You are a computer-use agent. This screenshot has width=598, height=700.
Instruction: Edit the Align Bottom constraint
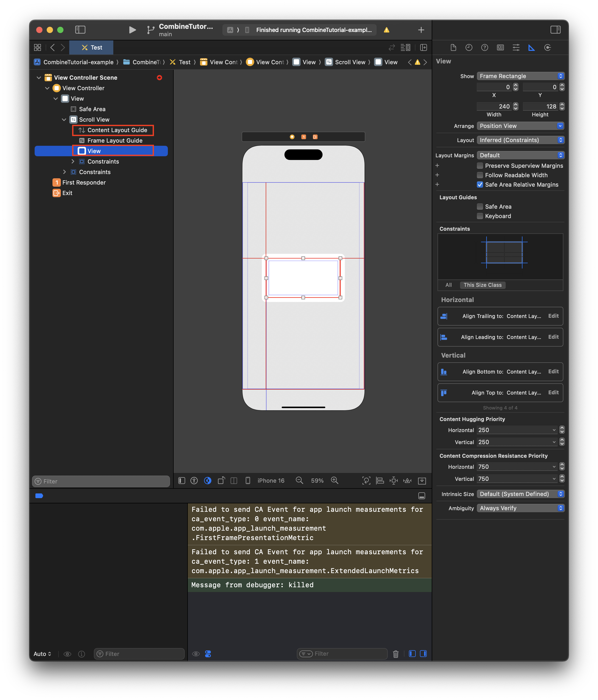pos(553,371)
